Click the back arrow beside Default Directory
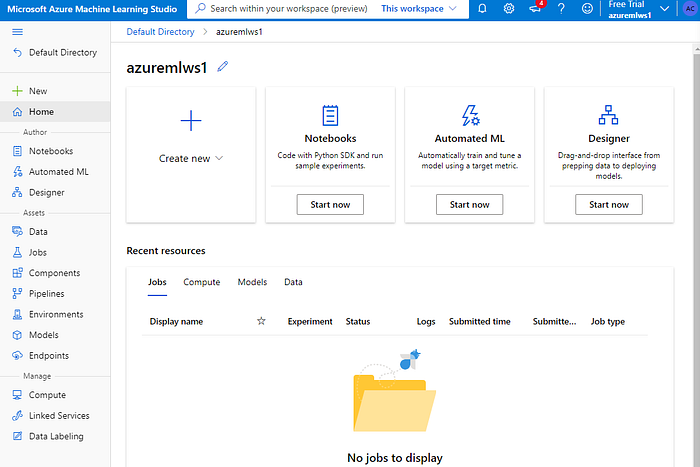 [x=17, y=52]
